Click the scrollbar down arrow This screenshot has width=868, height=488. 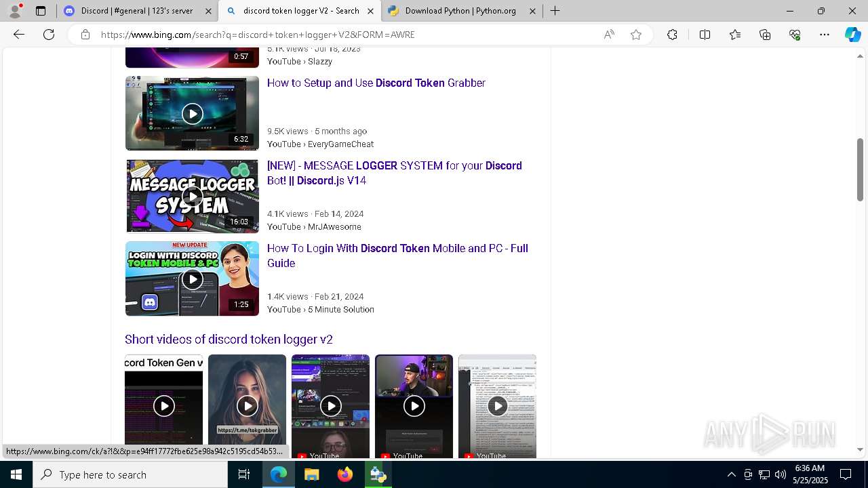click(x=860, y=449)
